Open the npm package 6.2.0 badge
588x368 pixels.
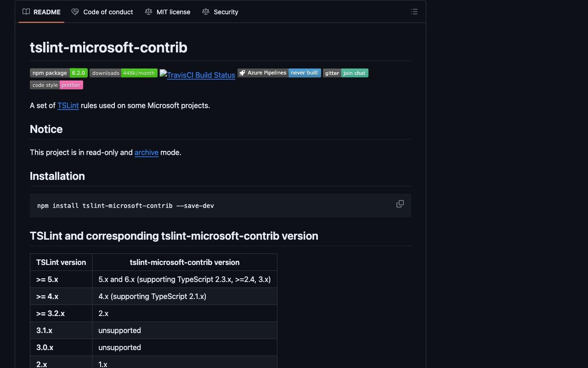point(59,73)
